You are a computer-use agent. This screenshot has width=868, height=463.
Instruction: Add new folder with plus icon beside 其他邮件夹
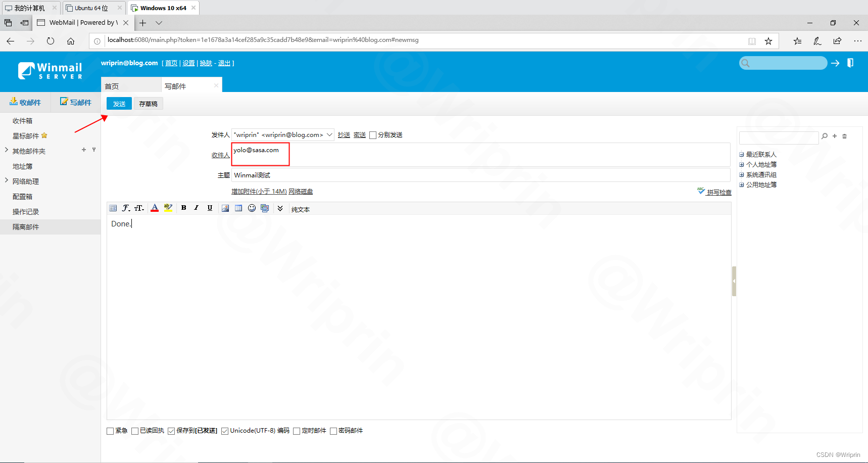[x=84, y=150]
